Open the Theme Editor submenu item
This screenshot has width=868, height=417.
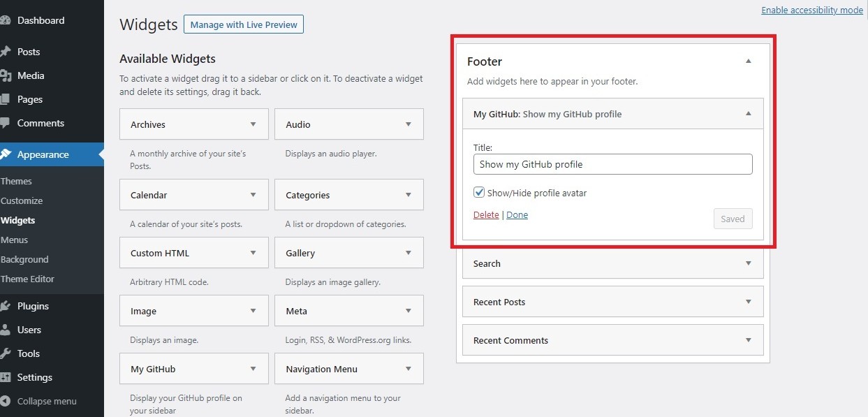tap(27, 279)
